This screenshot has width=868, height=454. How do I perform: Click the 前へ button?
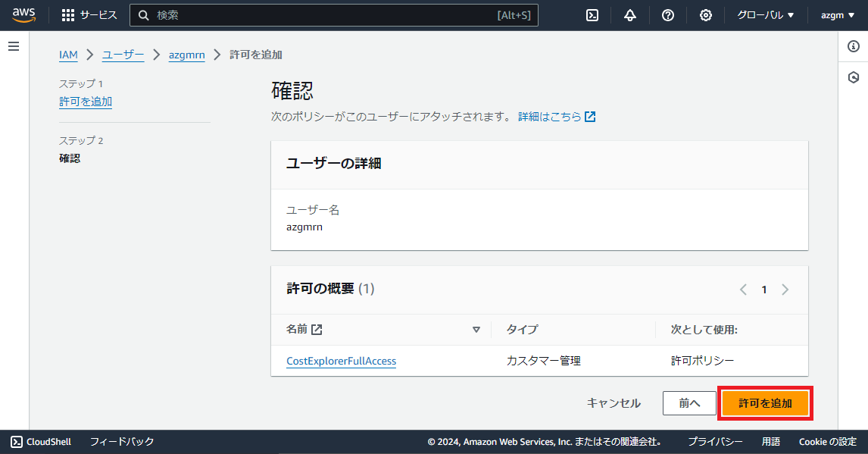(689, 402)
